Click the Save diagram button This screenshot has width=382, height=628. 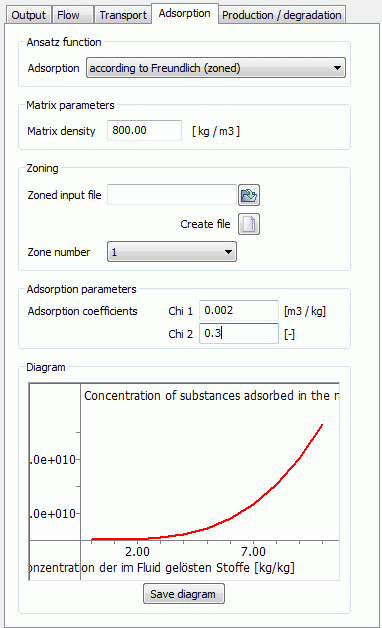click(x=184, y=594)
